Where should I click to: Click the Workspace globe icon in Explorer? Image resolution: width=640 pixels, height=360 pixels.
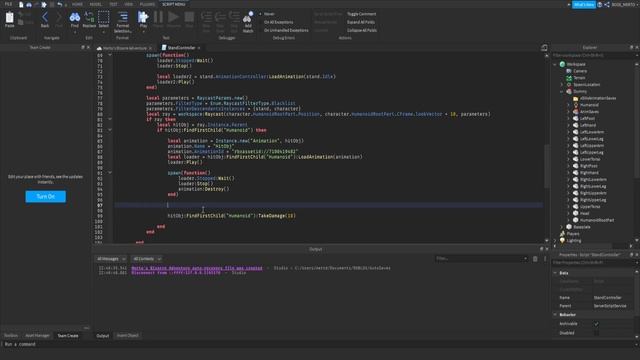(562, 64)
